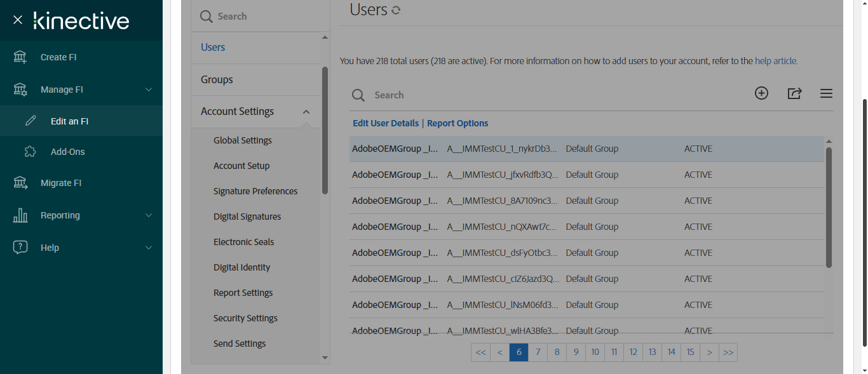This screenshot has width=868, height=374.
Task: Collapse the Account Settings section
Action: pos(306,112)
